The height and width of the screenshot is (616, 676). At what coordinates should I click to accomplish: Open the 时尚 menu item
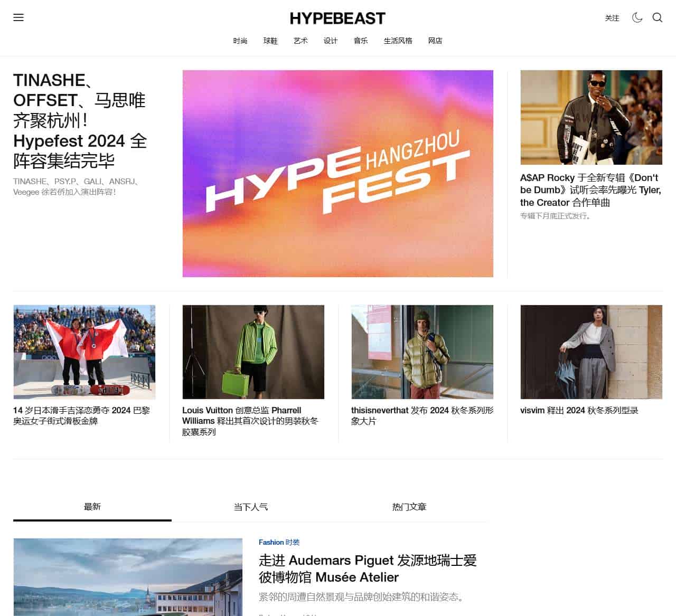pyautogui.click(x=240, y=41)
